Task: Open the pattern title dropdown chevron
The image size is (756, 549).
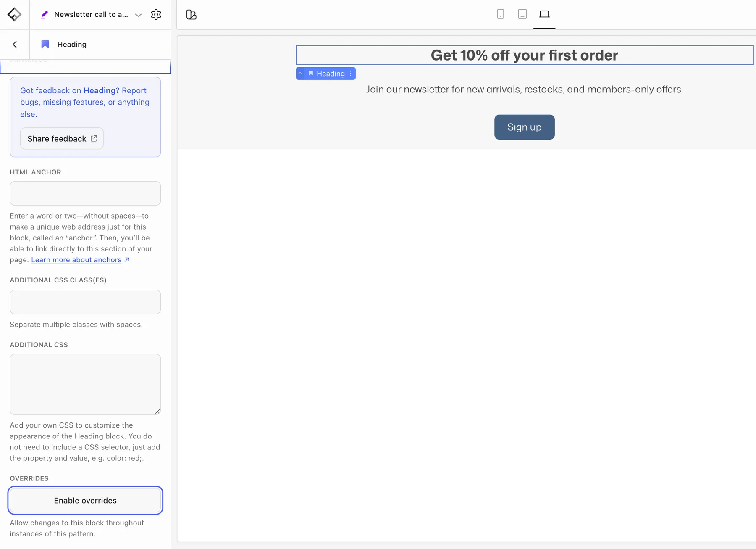Action: [138, 15]
